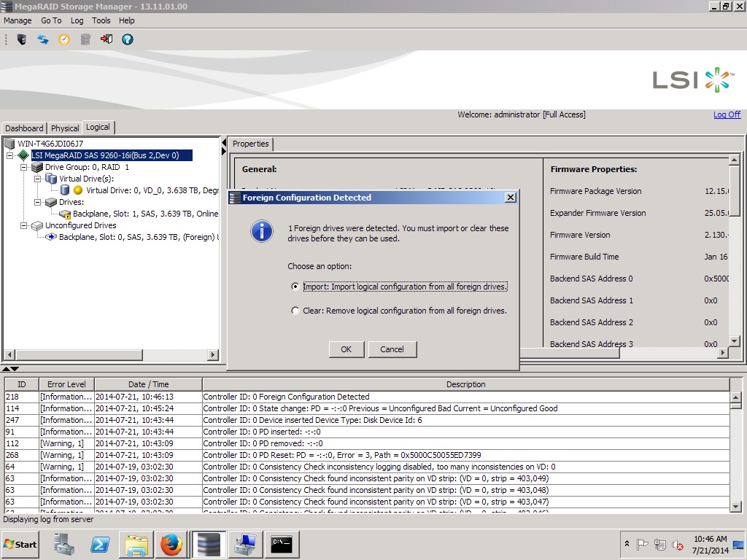
Task: Select the LSI MegaRAID controller chip icon
Action: point(23,155)
